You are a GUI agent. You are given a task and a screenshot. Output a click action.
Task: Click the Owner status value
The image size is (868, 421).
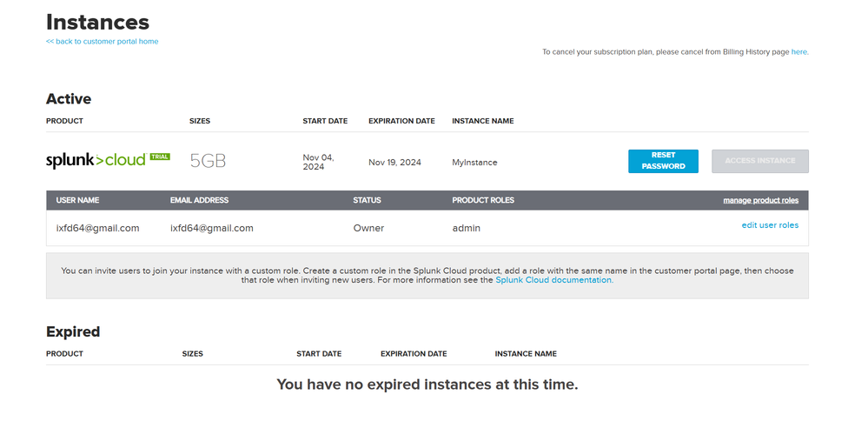pyautogui.click(x=368, y=228)
